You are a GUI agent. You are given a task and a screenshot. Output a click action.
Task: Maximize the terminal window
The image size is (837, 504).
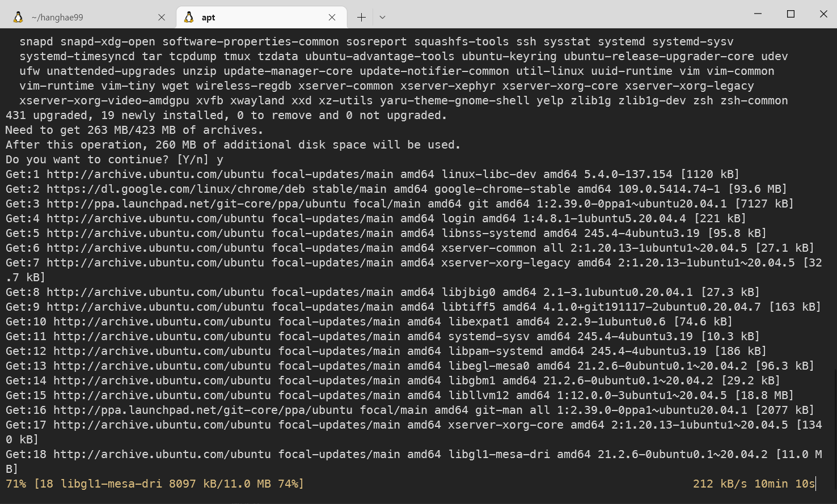pos(790,14)
